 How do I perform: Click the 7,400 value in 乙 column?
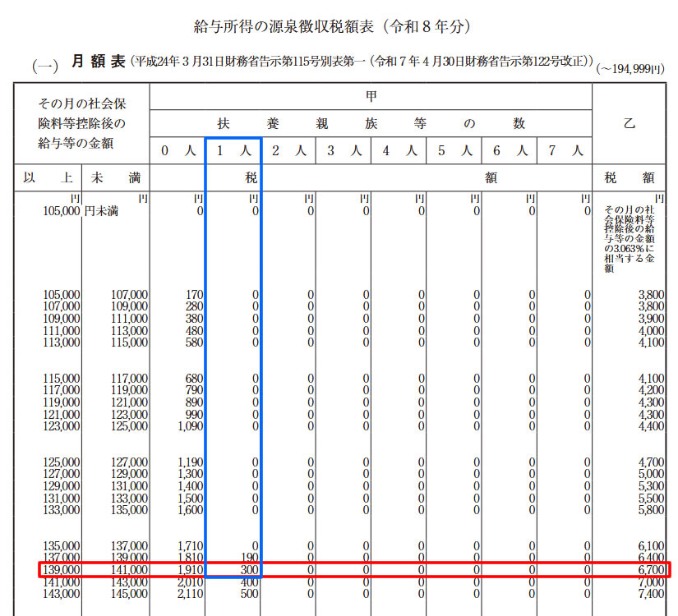[x=650, y=594]
